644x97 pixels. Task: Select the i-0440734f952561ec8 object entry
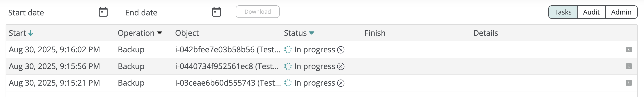tap(227, 66)
